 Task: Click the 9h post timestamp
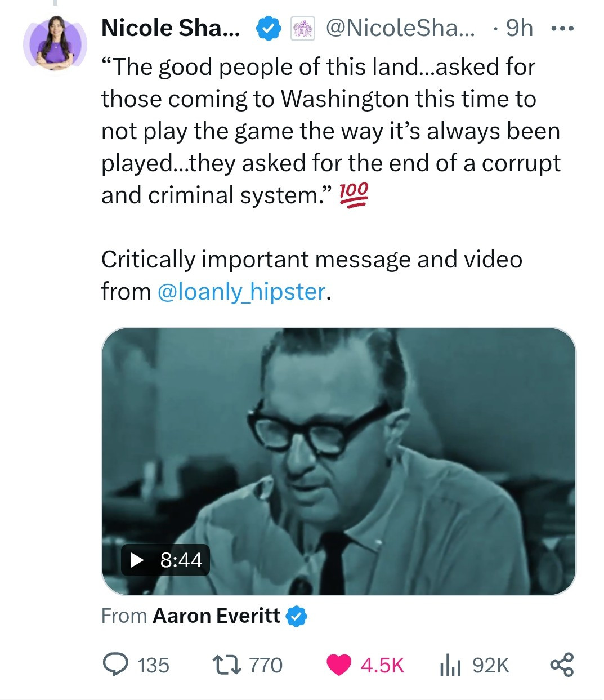518,28
